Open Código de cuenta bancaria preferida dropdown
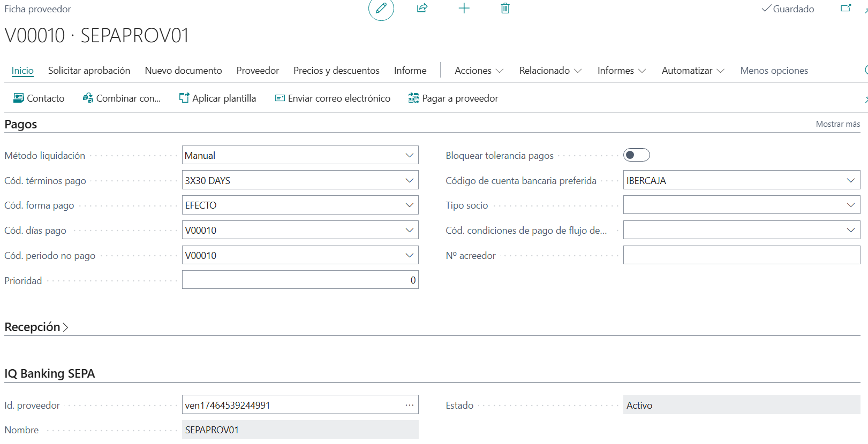 pyautogui.click(x=850, y=181)
